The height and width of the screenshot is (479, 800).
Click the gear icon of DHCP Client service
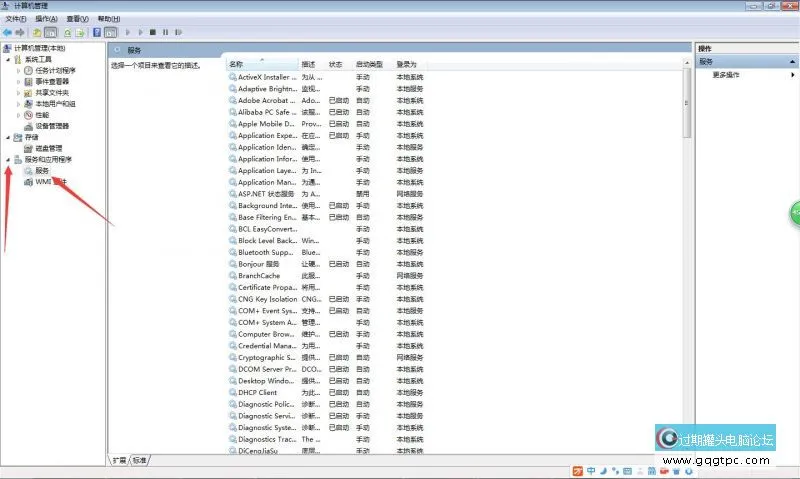[232, 392]
